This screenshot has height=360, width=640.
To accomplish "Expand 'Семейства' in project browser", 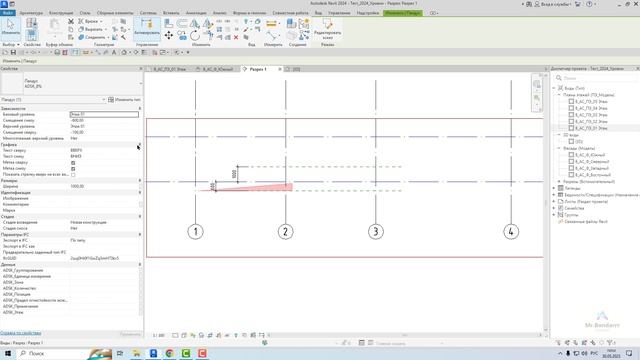I will coord(554,208).
